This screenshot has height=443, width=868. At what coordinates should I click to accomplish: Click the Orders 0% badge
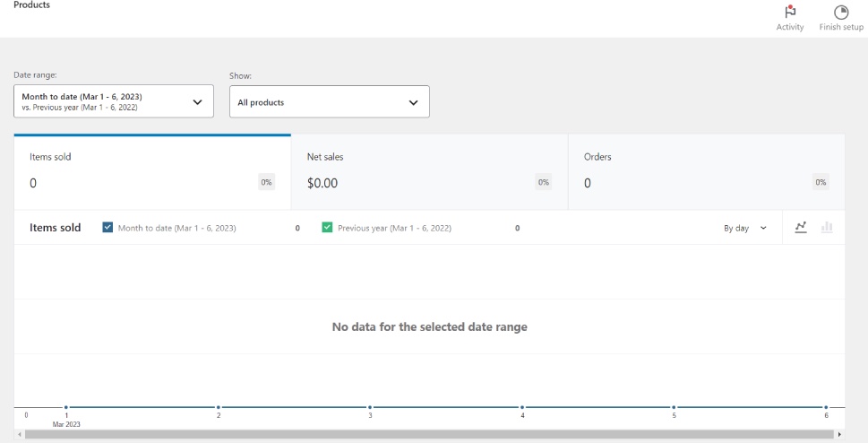tap(820, 182)
